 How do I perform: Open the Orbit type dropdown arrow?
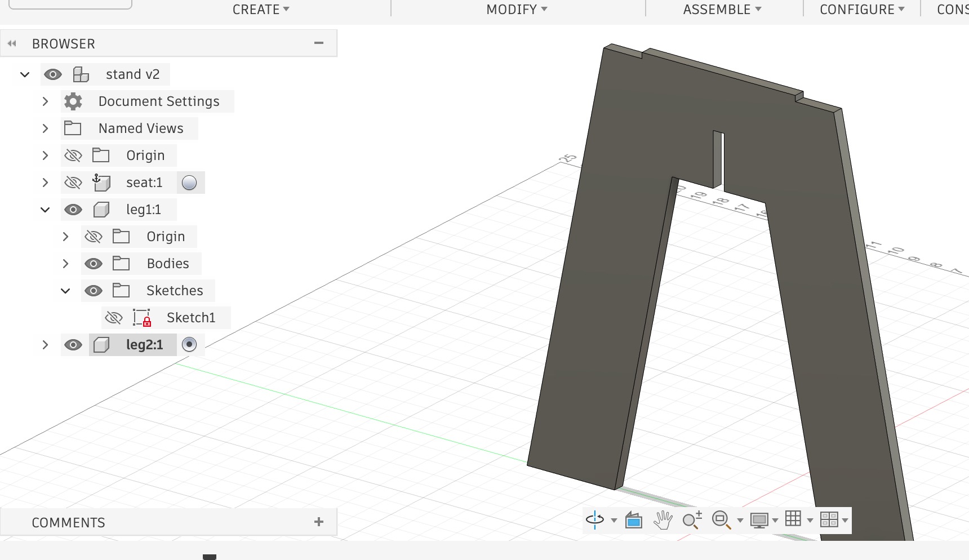(x=614, y=521)
